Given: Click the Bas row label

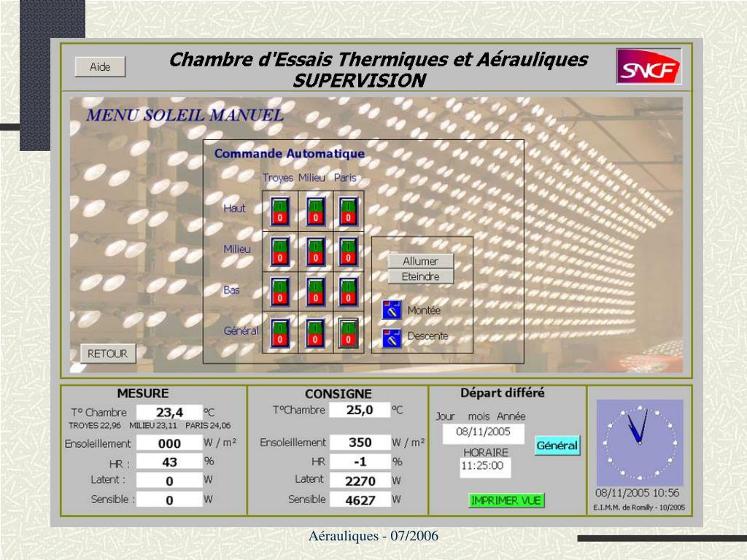Looking at the screenshot, I should 231,290.
